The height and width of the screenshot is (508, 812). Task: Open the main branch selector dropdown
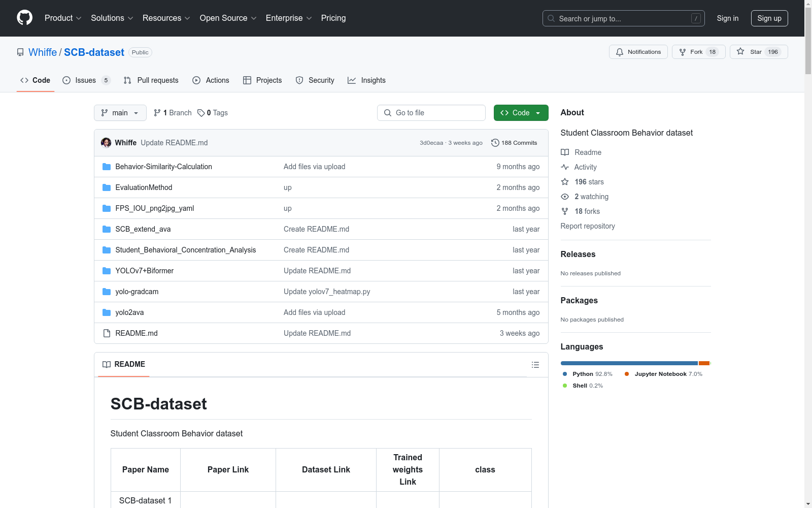120,113
